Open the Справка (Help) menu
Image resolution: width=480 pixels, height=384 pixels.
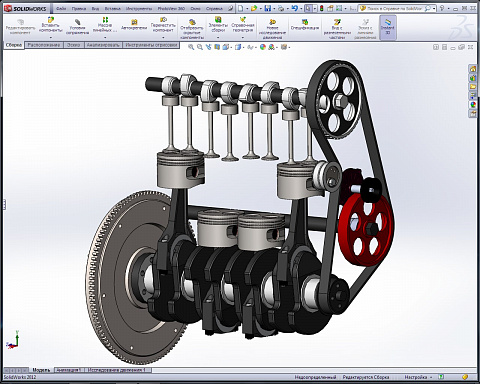coord(214,9)
